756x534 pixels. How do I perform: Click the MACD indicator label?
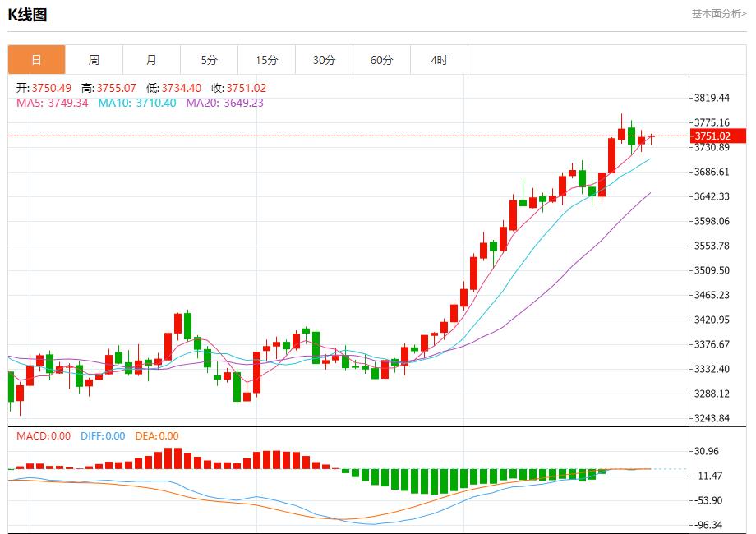pyautogui.click(x=44, y=436)
